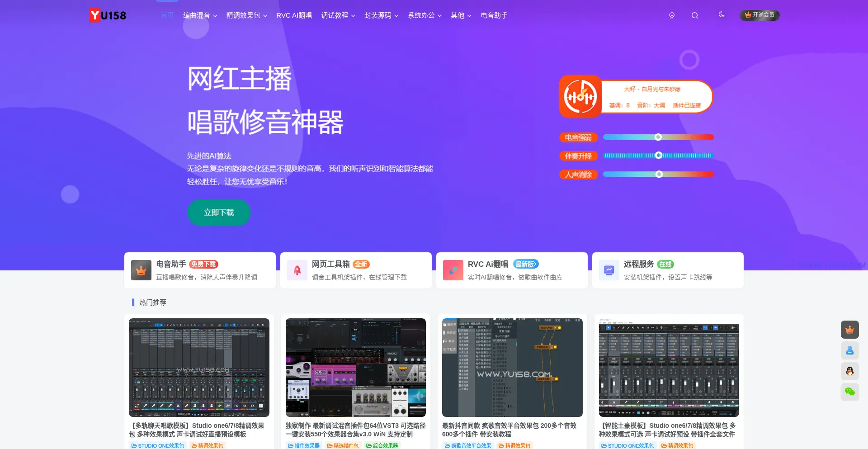The width and height of the screenshot is (868, 449).
Task: Open article title 独家制作 最新调试混音插件包
Action: tap(355, 430)
